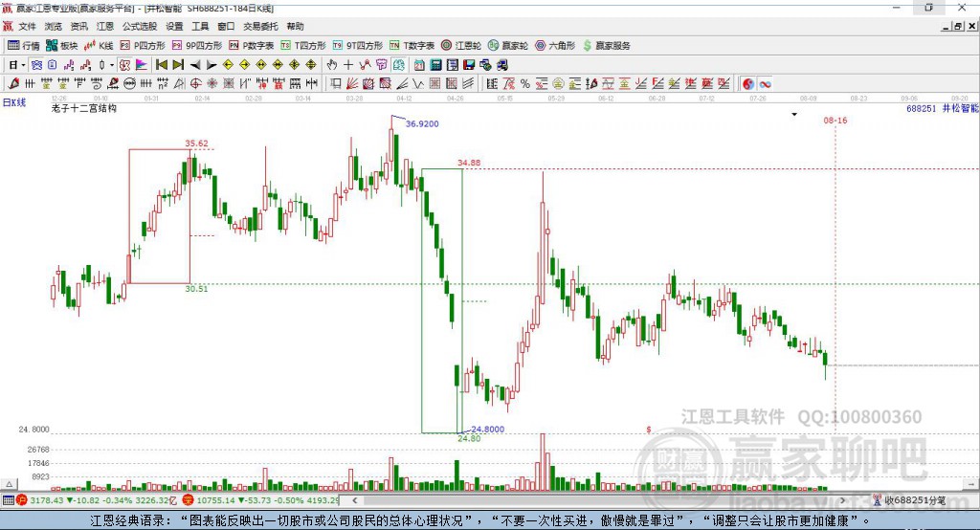This screenshot has width=980, height=530.
Task: Click status bar grid icon at far left
Action: [x=8, y=500]
